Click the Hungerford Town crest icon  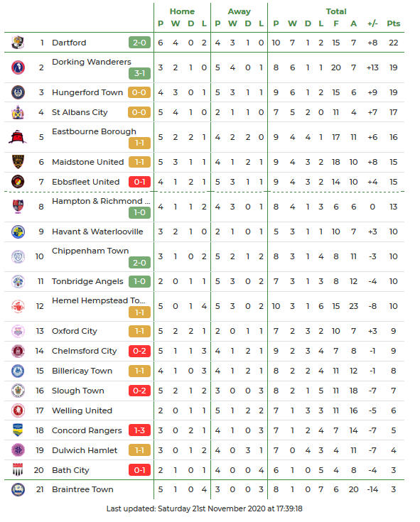coord(18,92)
